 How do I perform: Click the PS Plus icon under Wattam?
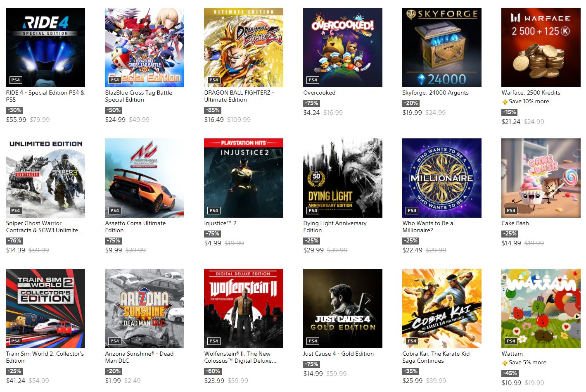pyautogui.click(x=505, y=363)
